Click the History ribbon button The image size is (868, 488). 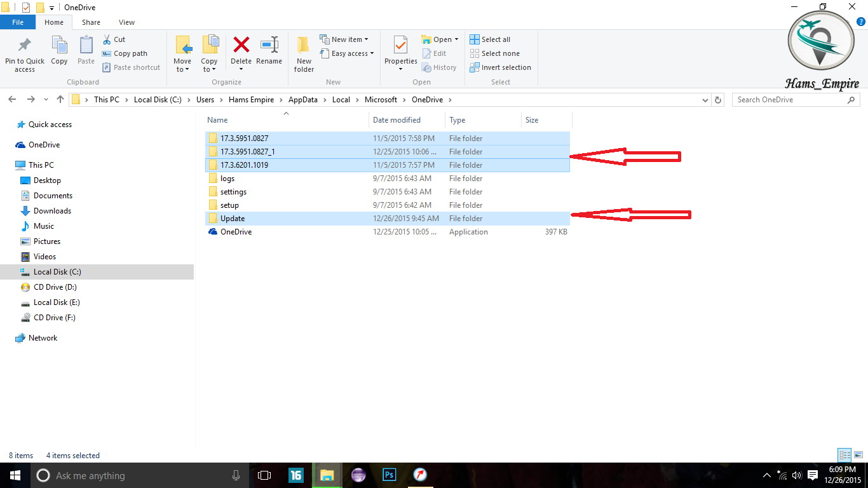tap(439, 67)
